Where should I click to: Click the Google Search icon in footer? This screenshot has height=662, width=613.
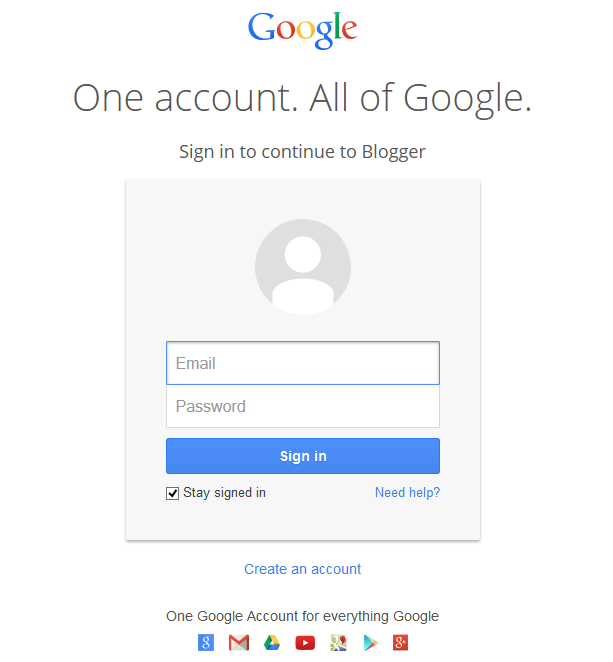[x=206, y=643]
